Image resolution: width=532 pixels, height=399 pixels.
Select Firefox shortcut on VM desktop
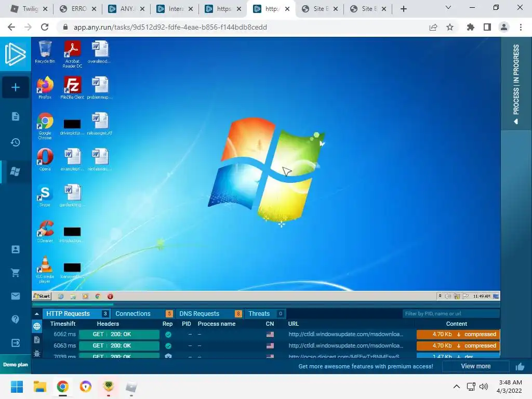tap(45, 88)
